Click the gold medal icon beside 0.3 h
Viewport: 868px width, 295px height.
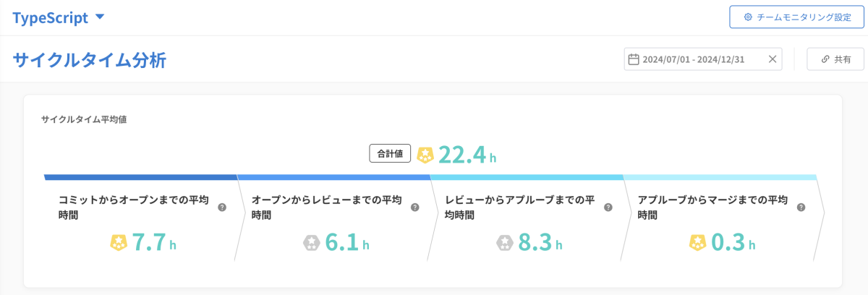pyautogui.click(x=698, y=243)
